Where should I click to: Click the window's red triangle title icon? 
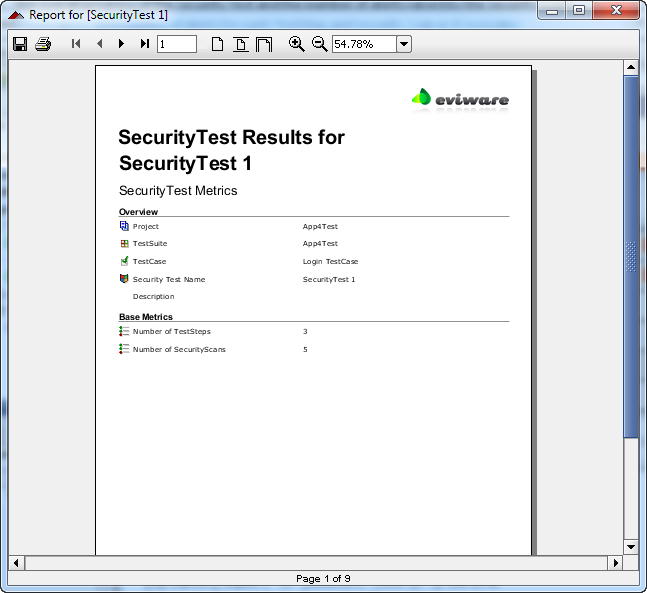(16, 15)
